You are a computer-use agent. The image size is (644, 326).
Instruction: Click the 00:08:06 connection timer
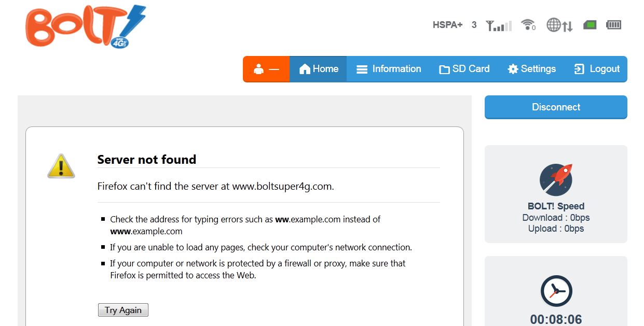[556, 319]
